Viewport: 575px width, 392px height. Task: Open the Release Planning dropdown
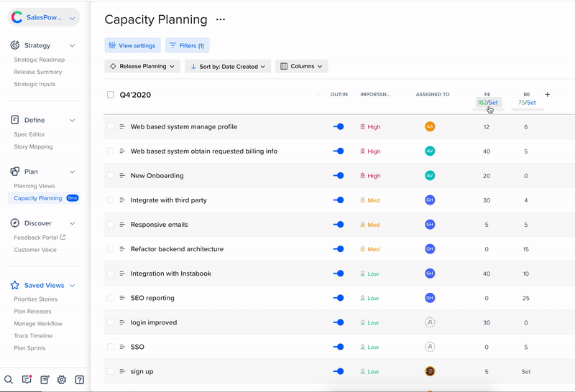coord(142,67)
